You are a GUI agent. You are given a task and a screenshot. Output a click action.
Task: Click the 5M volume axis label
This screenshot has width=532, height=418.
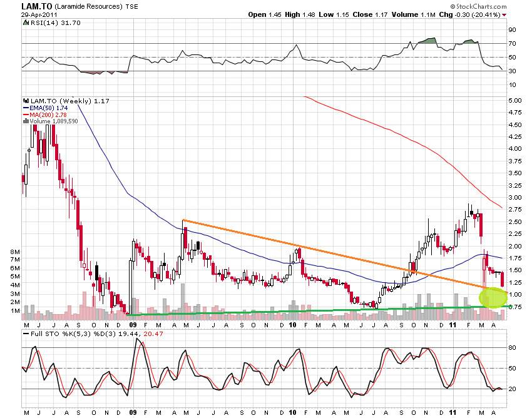click(15, 277)
